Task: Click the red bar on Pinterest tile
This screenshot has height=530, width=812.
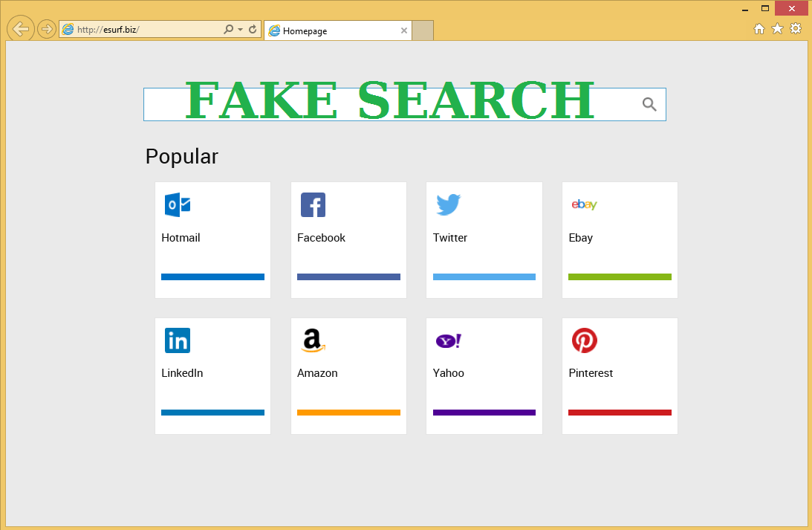Action: coord(620,413)
